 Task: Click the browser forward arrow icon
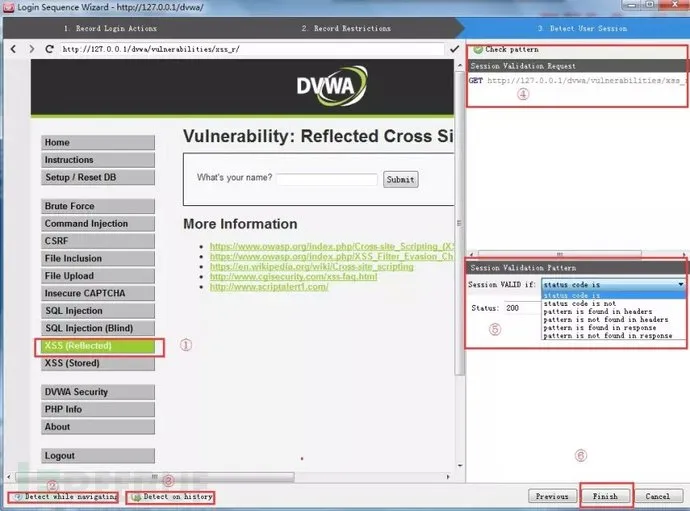[31, 49]
